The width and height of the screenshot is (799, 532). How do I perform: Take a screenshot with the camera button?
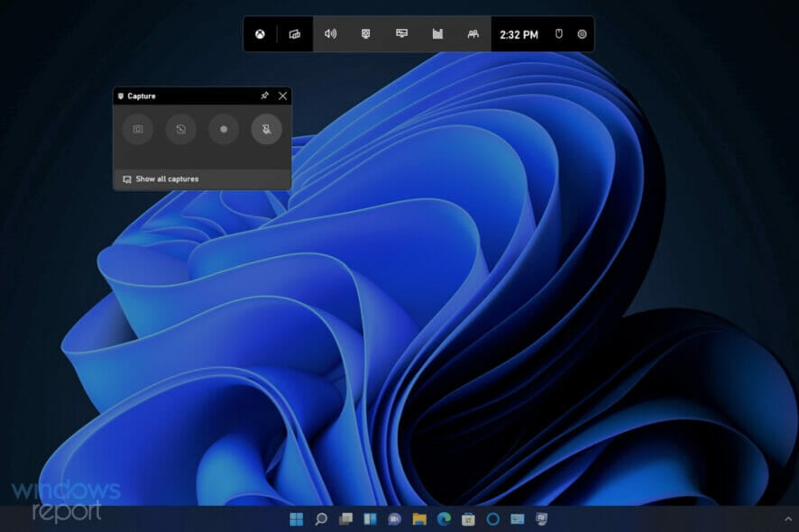click(x=138, y=129)
